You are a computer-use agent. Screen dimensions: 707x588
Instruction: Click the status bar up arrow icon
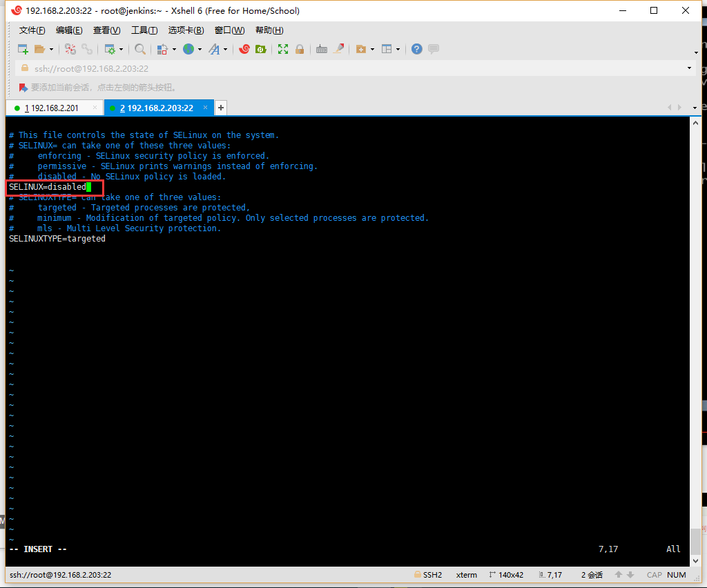pyautogui.click(x=619, y=574)
